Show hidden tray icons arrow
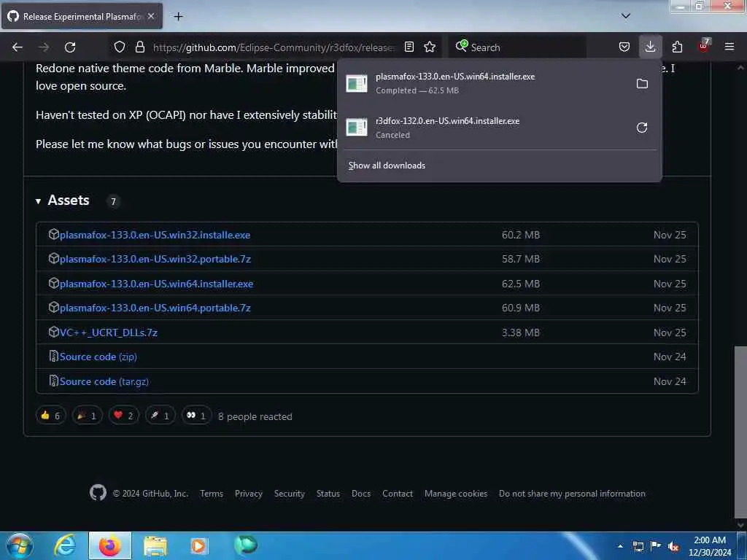Screen dimensions: 747x560 620,545
